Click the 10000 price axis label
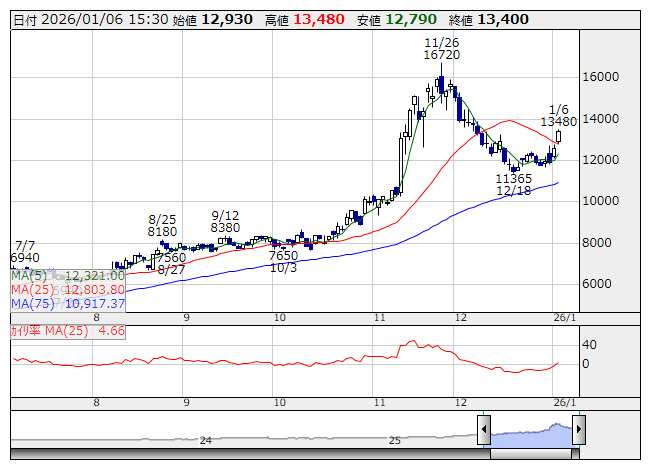The width and height of the screenshot is (653, 470). (x=601, y=201)
